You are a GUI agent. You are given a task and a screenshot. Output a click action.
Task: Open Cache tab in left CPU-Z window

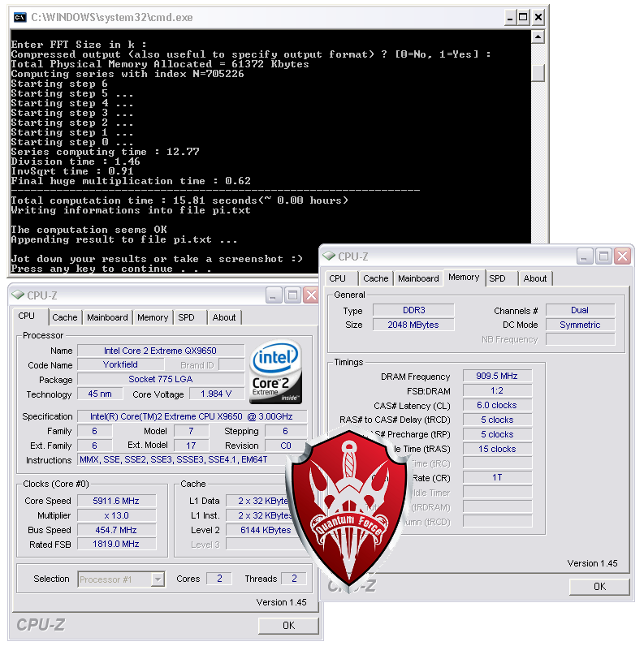click(65, 317)
